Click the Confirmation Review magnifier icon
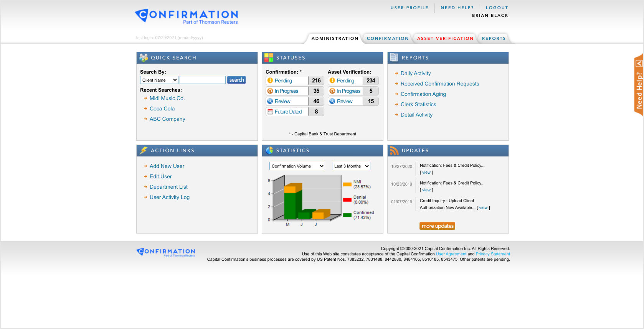 click(x=270, y=101)
